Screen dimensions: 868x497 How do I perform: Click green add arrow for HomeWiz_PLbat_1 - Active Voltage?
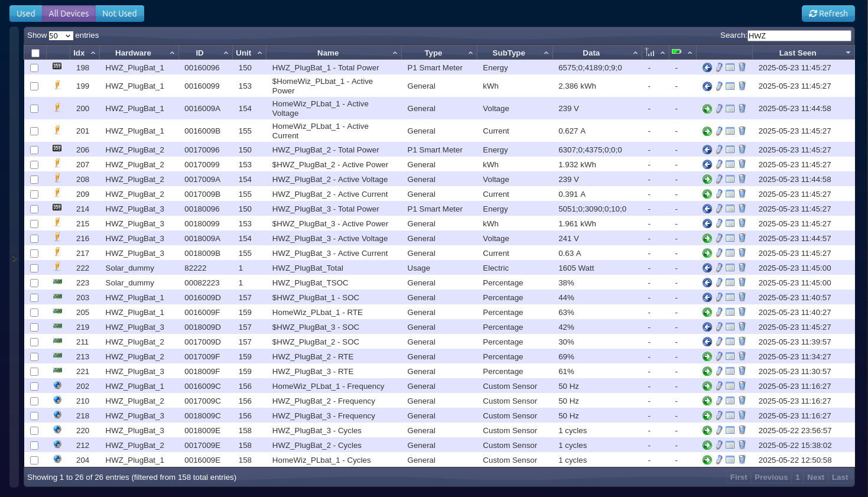click(x=707, y=109)
